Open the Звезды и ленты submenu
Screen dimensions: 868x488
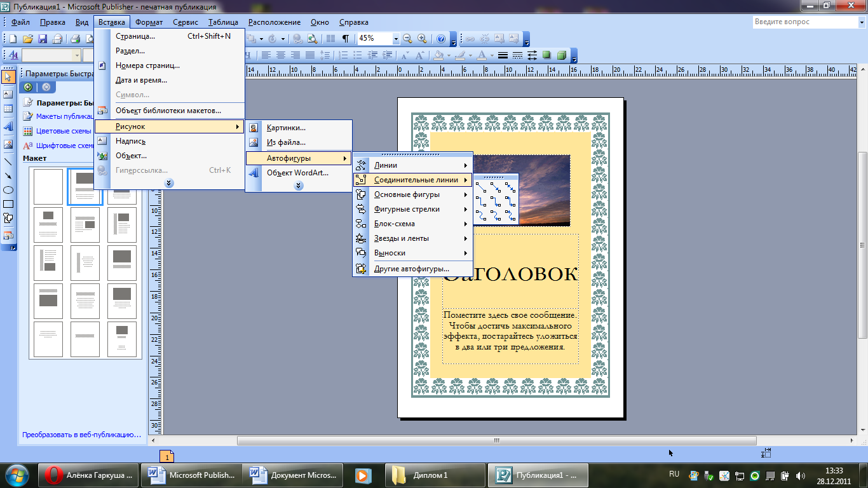pos(413,238)
